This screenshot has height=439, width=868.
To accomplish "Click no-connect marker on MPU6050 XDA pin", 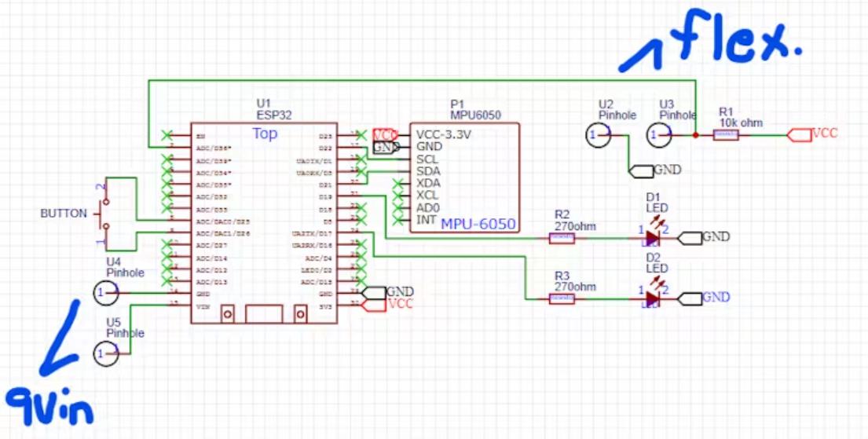I will coord(397,183).
